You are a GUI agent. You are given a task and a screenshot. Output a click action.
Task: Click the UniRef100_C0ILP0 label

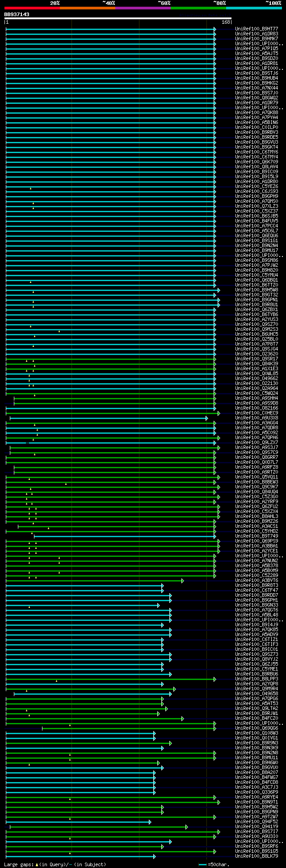(257, 128)
